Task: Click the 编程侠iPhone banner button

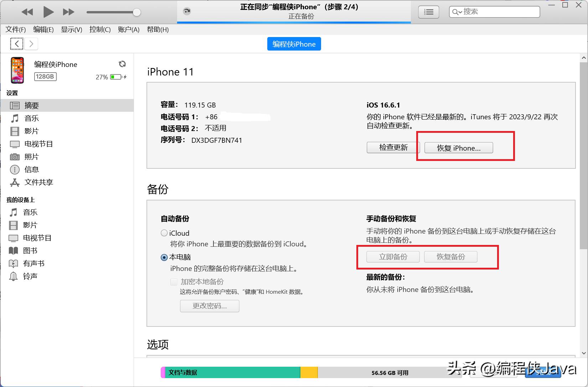Action: click(x=294, y=44)
